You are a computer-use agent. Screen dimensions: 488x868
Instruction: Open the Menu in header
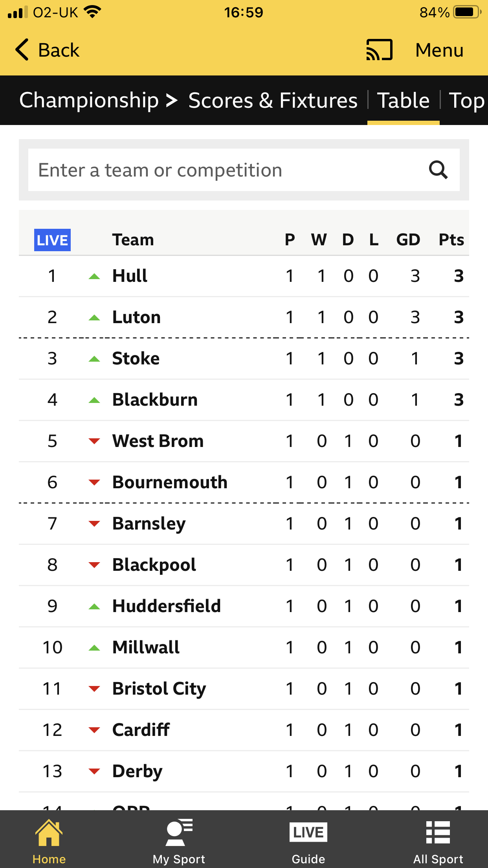click(439, 50)
